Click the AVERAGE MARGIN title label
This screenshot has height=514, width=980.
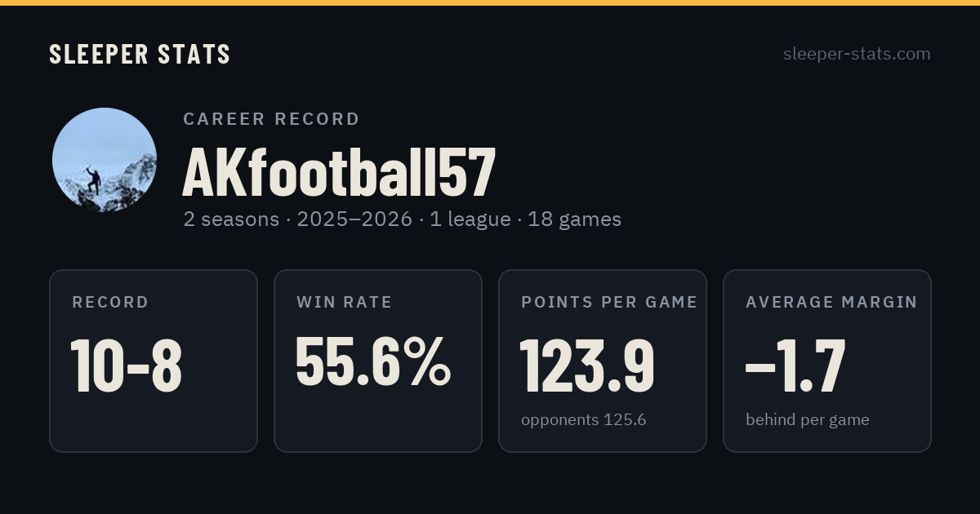pos(831,303)
